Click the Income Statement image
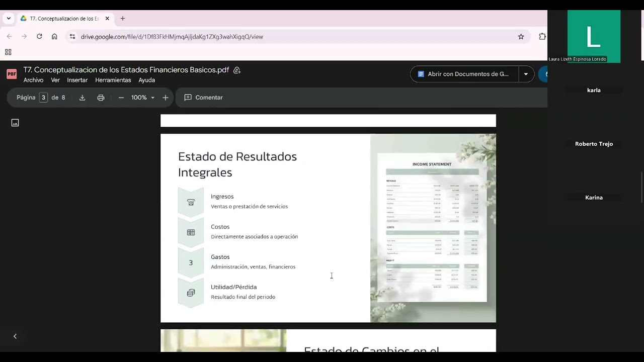Screen dimensions: 644x362 (433, 228)
